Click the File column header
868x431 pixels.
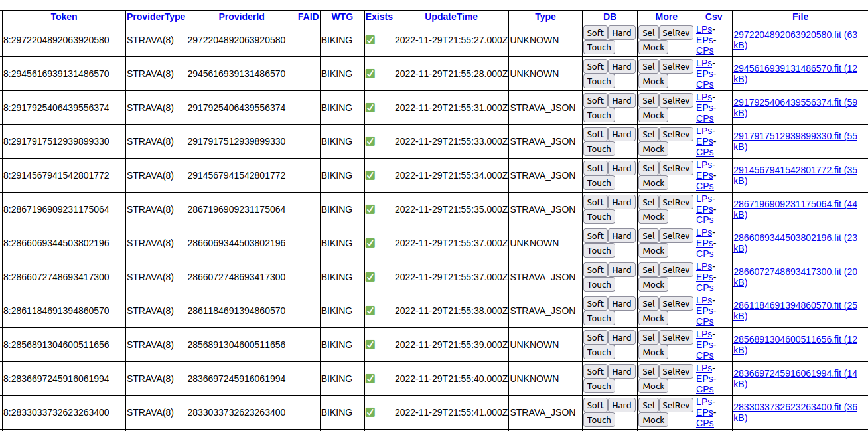pyautogui.click(x=800, y=17)
